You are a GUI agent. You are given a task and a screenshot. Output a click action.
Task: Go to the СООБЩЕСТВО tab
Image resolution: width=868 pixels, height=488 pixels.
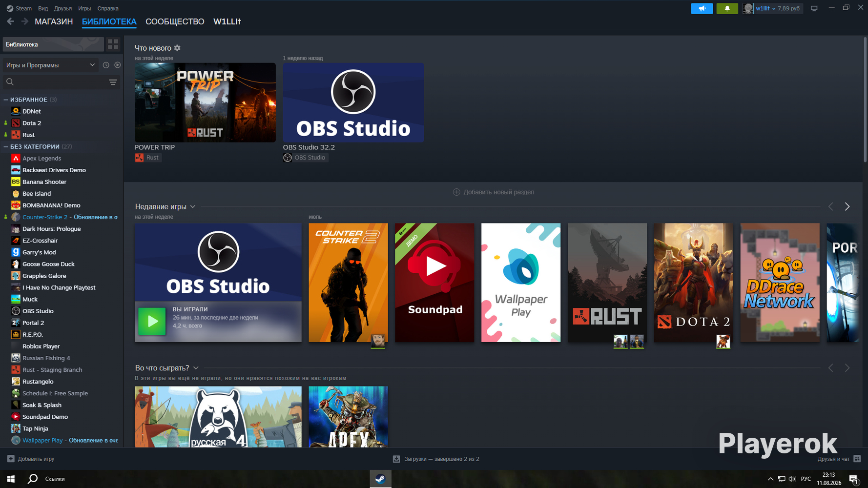[175, 21]
